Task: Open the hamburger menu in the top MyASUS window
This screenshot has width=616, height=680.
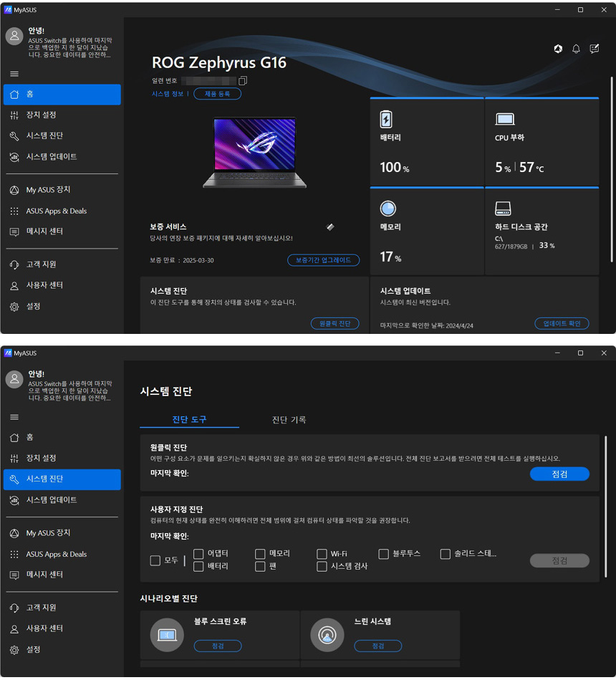Action: pyautogui.click(x=14, y=74)
